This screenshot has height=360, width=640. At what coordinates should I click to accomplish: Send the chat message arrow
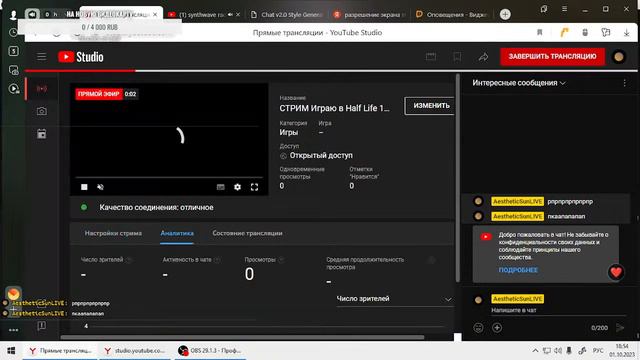tap(620, 327)
